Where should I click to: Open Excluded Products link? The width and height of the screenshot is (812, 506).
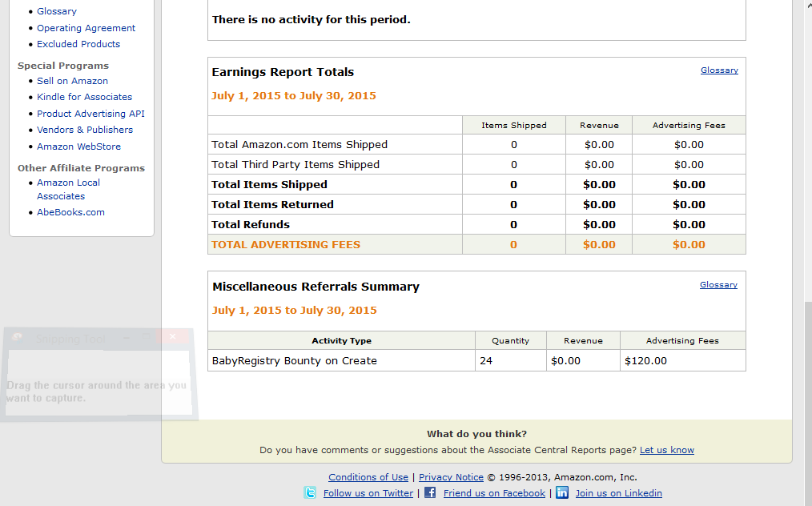click(78, 44)
